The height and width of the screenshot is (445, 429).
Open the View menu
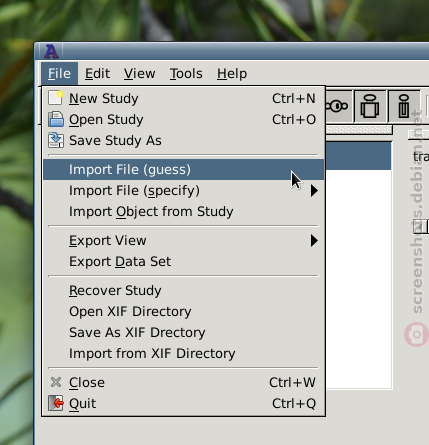tap(139, 74)
